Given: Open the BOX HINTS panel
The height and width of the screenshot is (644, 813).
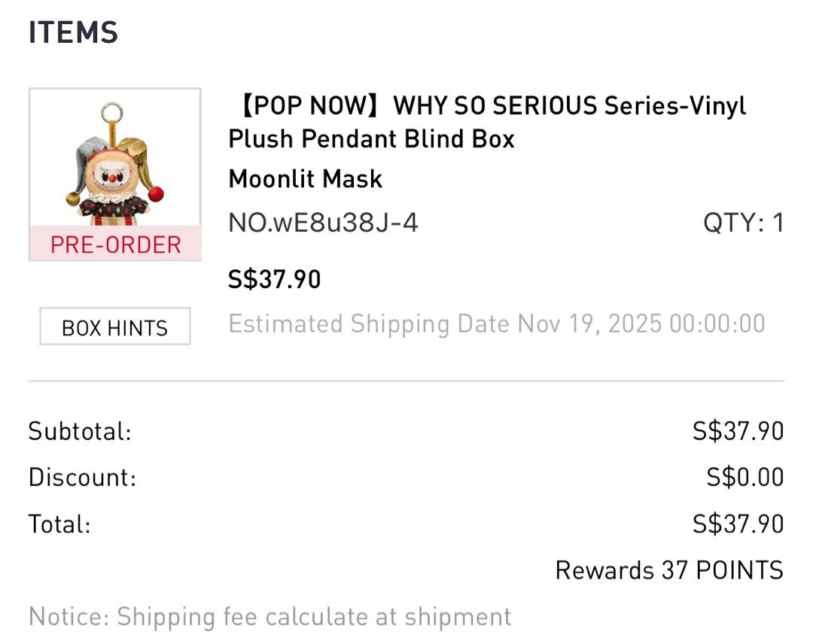Looking at the screenshot, I should 114,327.
